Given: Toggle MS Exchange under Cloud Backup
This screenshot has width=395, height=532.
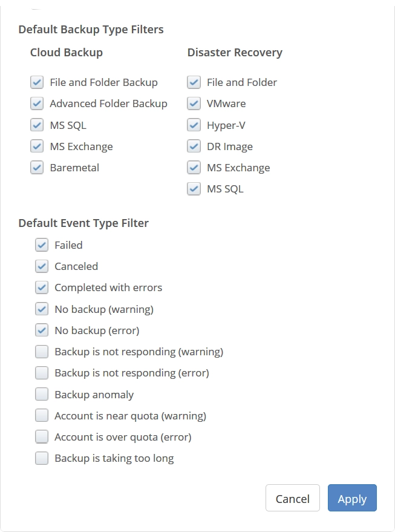Looking at the screenshot, I should 37,146.
